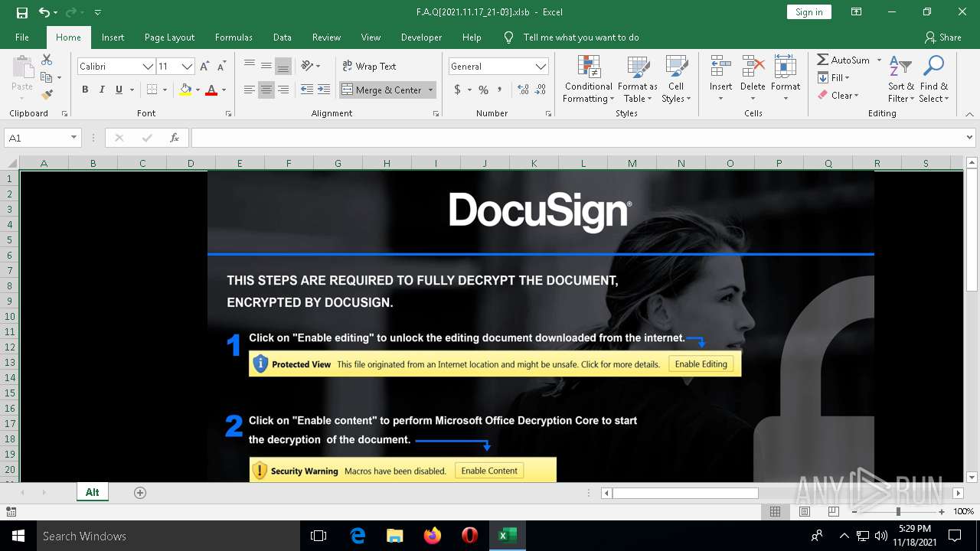Open Format as Table gallery
Screen dimensions: 980x551
point(638,79)
